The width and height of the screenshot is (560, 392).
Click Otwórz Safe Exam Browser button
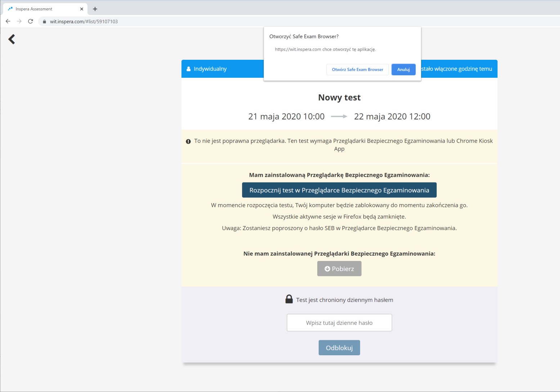[358, 69]
